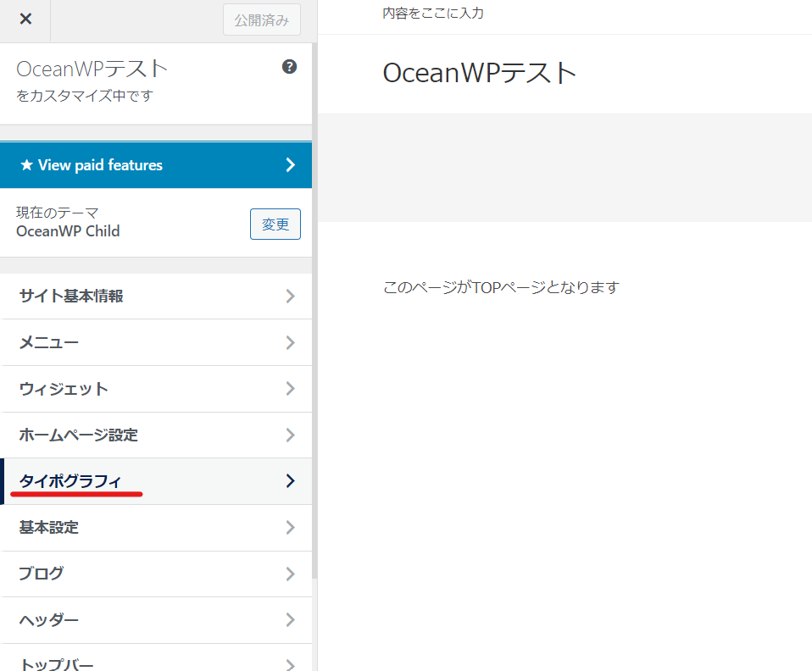812x671 pixels.
Task: Select the タイポグラフィ menu item
Action: pos(70,481)
